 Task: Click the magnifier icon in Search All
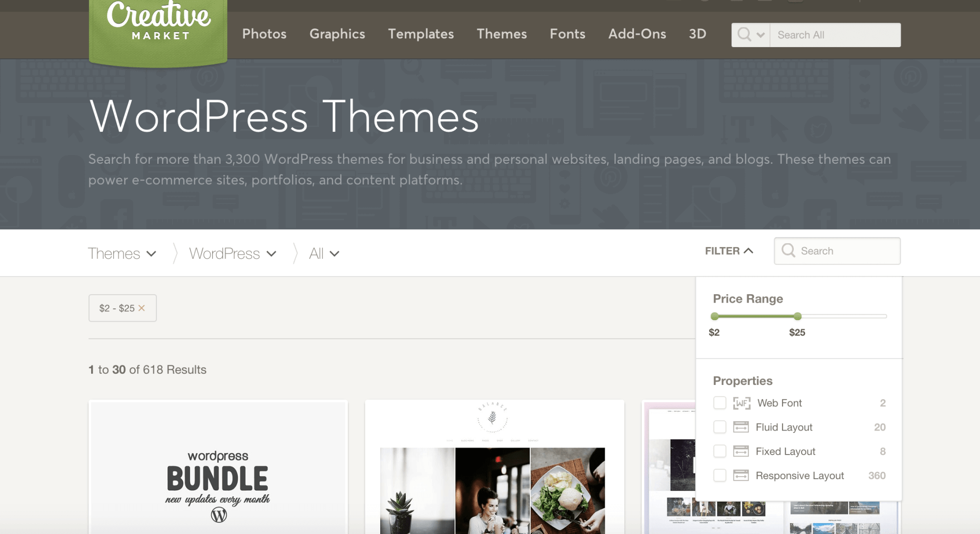744,35
